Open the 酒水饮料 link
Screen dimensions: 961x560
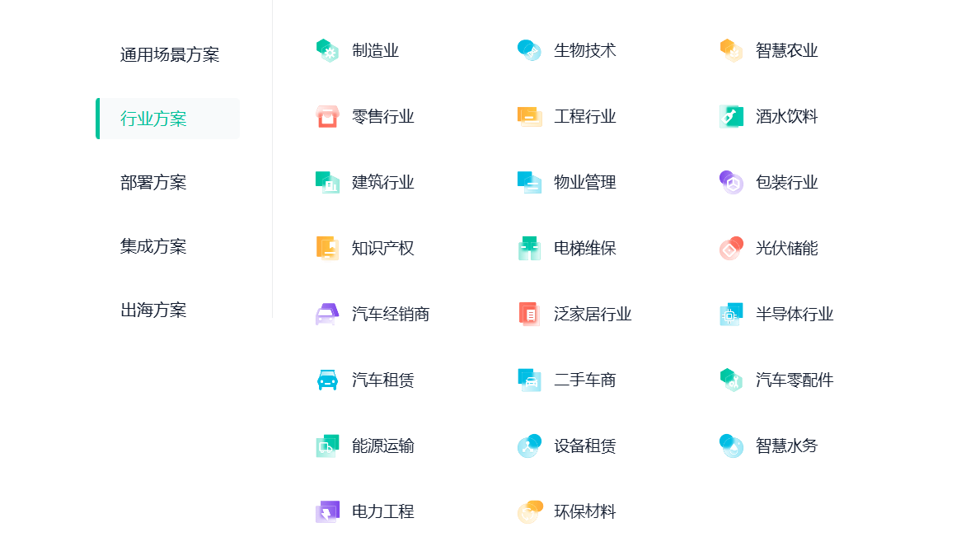click(x=786, y=116)
